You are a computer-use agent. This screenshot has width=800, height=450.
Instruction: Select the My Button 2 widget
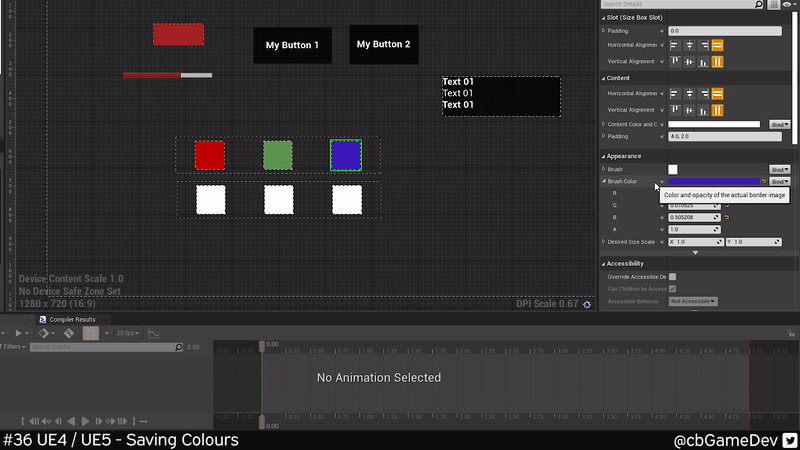point(383,44)
